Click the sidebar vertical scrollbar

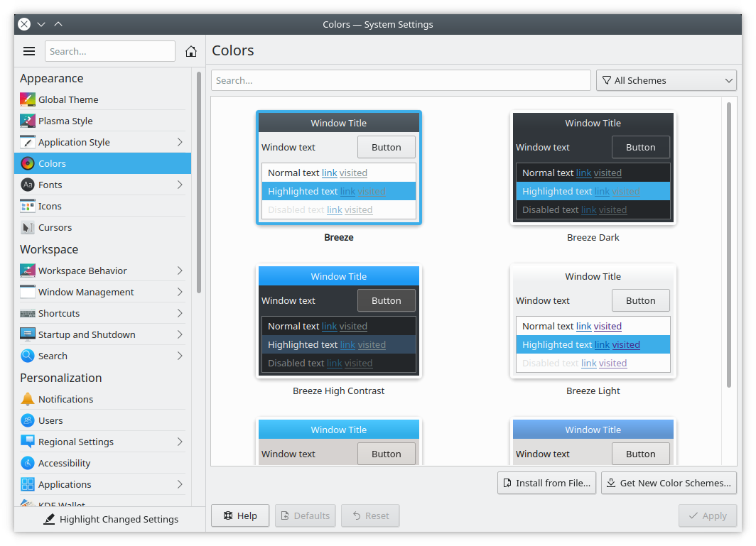click(x=199, y=182)
